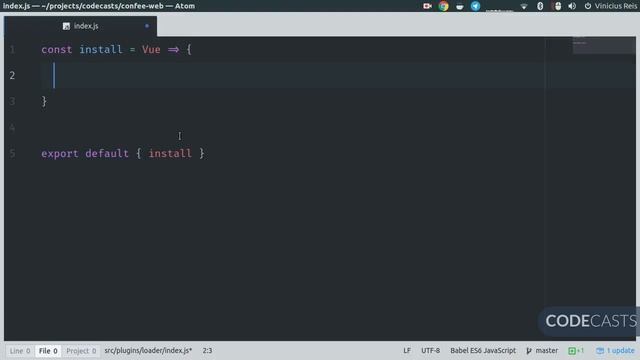
Task: Click the modified dot on index.js tab
Action: click(x=147, y=26)
